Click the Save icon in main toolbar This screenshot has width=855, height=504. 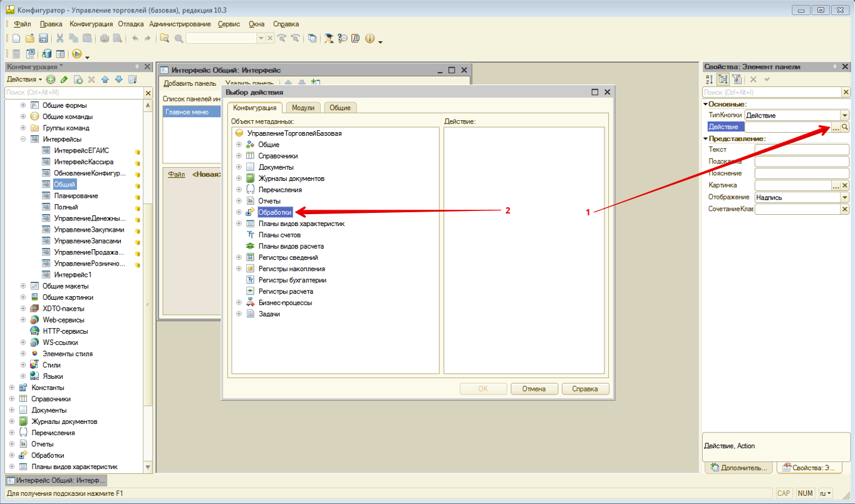click(x=44, y=39)
